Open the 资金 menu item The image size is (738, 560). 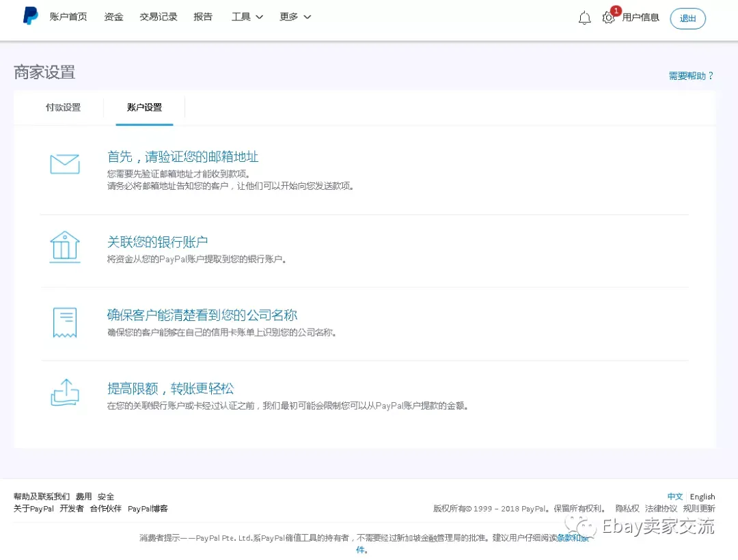pos(114,17)
